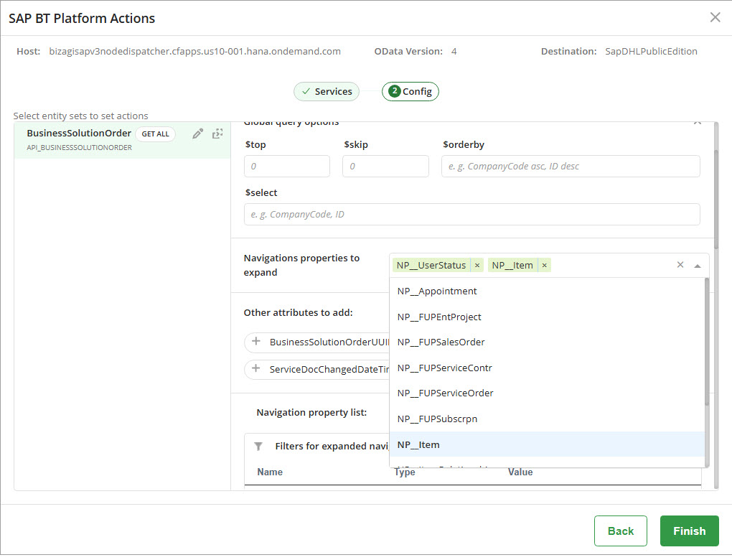The height and width of the screenshot is (560, 732).
Task: Click the Back button
Action: [621, 531]
